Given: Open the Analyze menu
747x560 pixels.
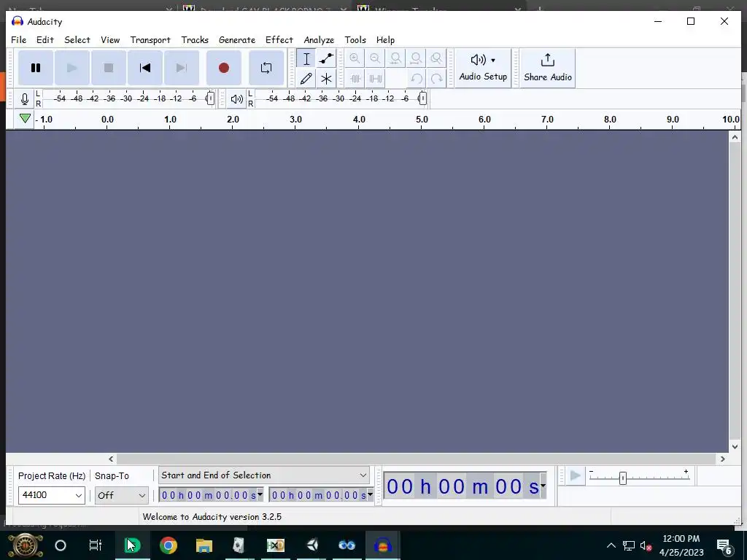Looking at the screenshot, I should coord(320,40).
